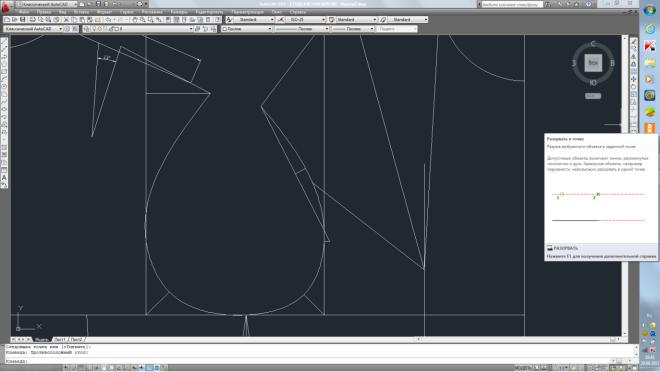Click the AutoCAD application logo button
The height and width of the screenshot is (372, 660).
coord(6,6)
